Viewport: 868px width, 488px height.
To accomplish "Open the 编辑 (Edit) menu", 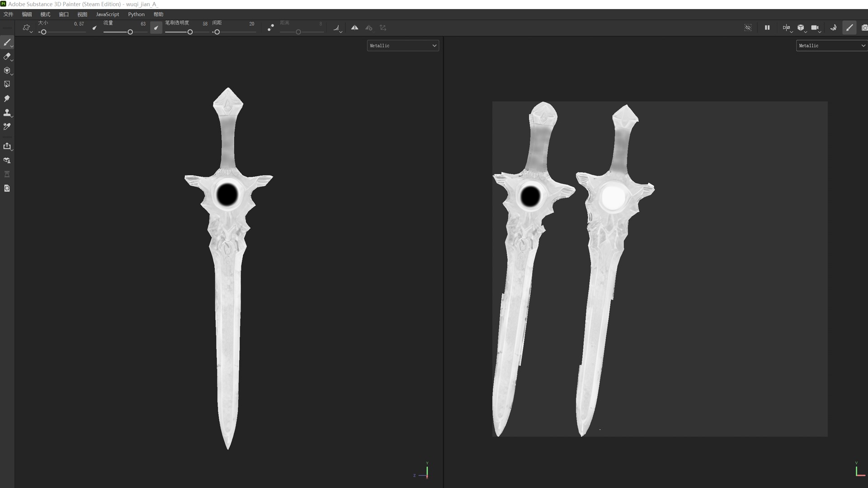I will coord(27,14).
